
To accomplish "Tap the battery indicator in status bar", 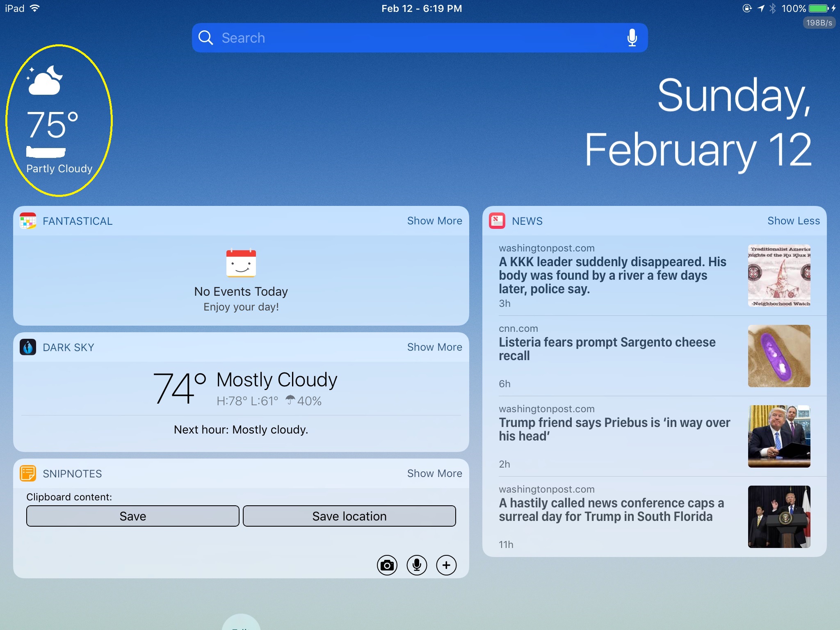I will 819,9.
